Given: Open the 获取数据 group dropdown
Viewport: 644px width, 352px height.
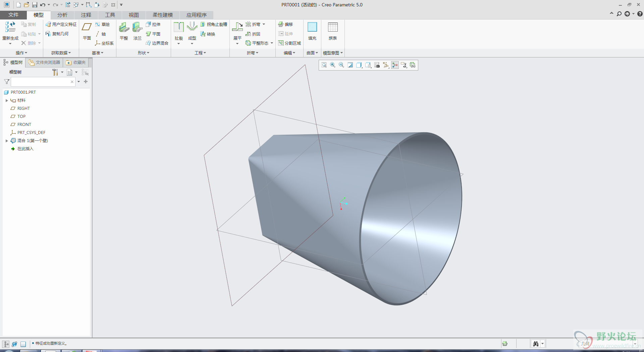Looking at the screenshot, I should pos(61,53).
